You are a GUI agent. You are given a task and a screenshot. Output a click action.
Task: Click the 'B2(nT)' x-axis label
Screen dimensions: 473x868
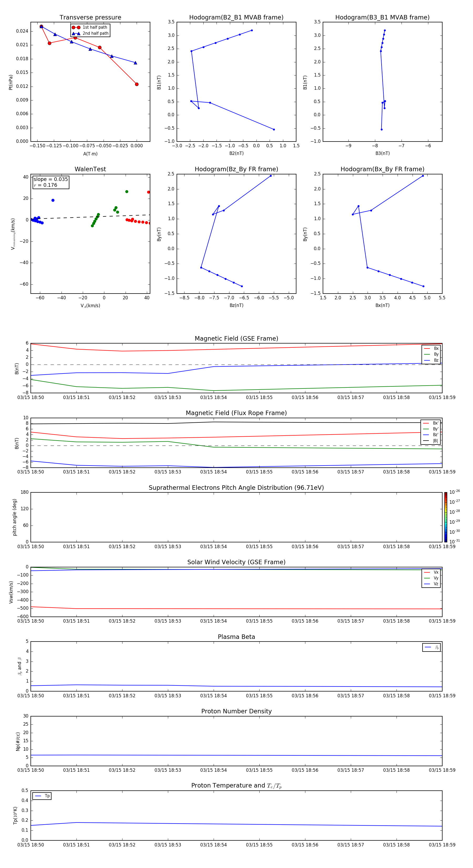click(236, 153)
